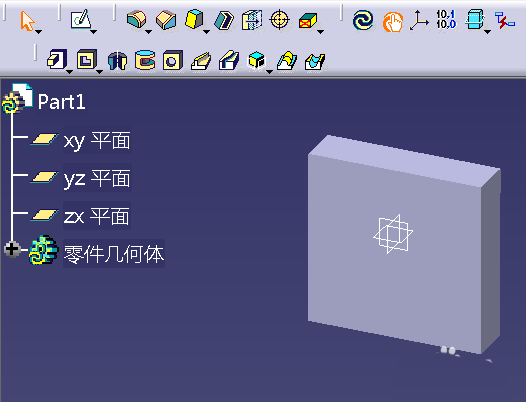526x402 pixels.
Task: Open the Edge Fillet dropdown arrow
Action: pyautogui.click(x=148, y=32)
